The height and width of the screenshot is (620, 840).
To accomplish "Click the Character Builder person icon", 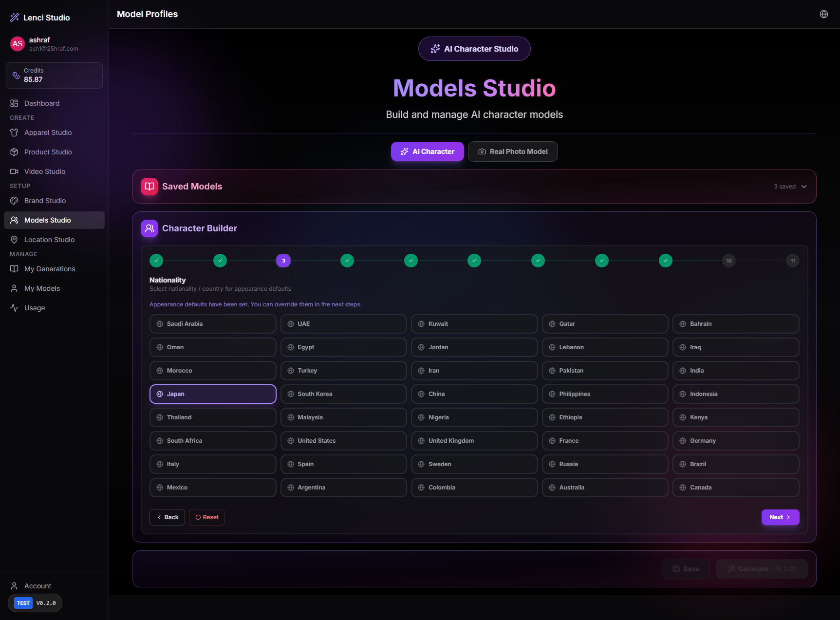I will click(149, 228).
